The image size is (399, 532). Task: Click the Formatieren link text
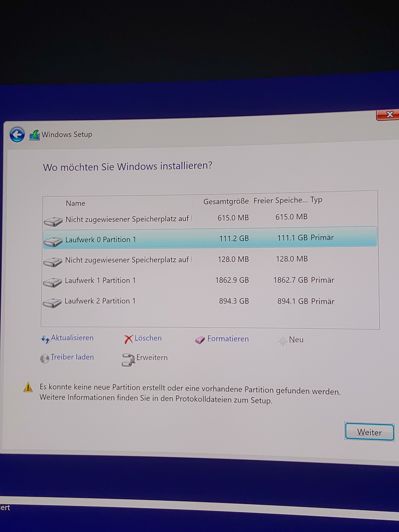(228, 339)
